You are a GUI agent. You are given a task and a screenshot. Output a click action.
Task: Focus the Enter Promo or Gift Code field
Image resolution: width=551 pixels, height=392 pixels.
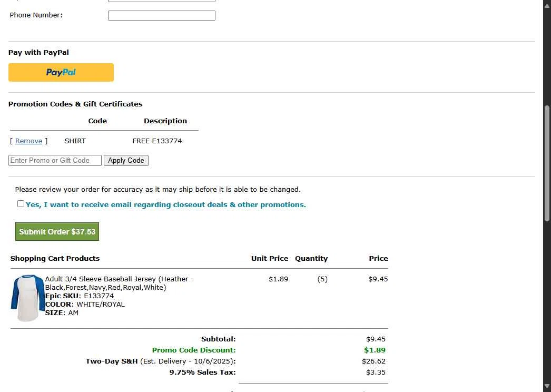point(55,161)
